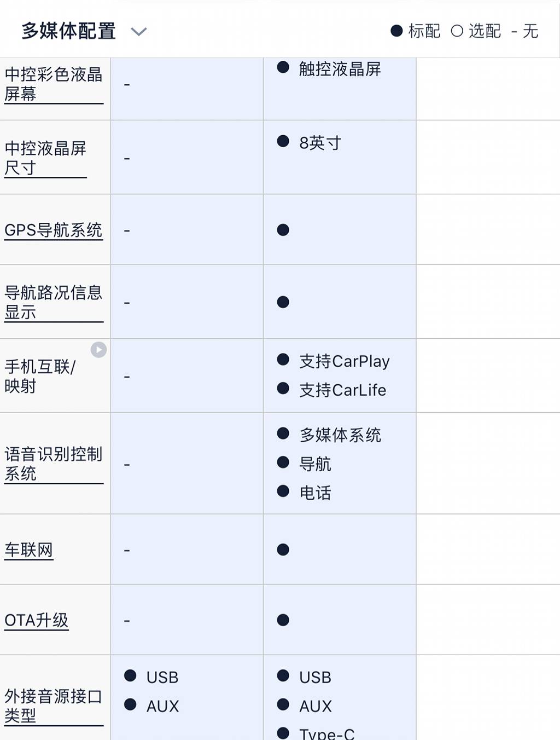The image size is (560, 740).
Task: Play the 手机互联/映射 video icon
Action: coord(98,349)
